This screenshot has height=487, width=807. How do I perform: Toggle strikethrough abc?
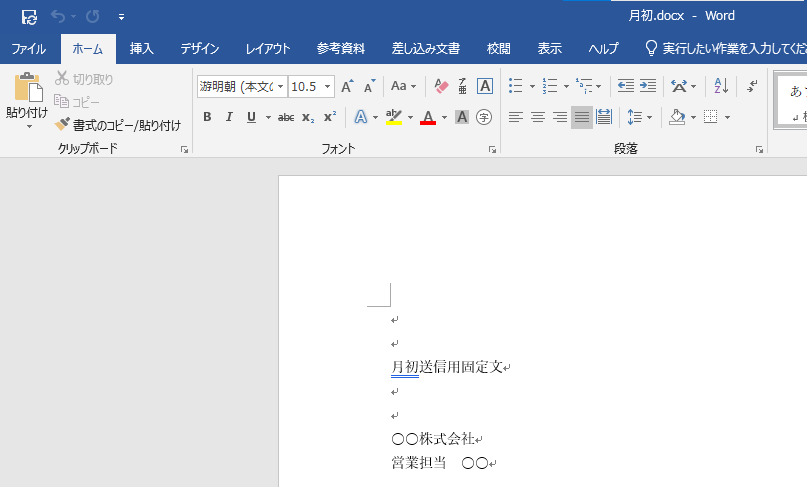[286, 117]
